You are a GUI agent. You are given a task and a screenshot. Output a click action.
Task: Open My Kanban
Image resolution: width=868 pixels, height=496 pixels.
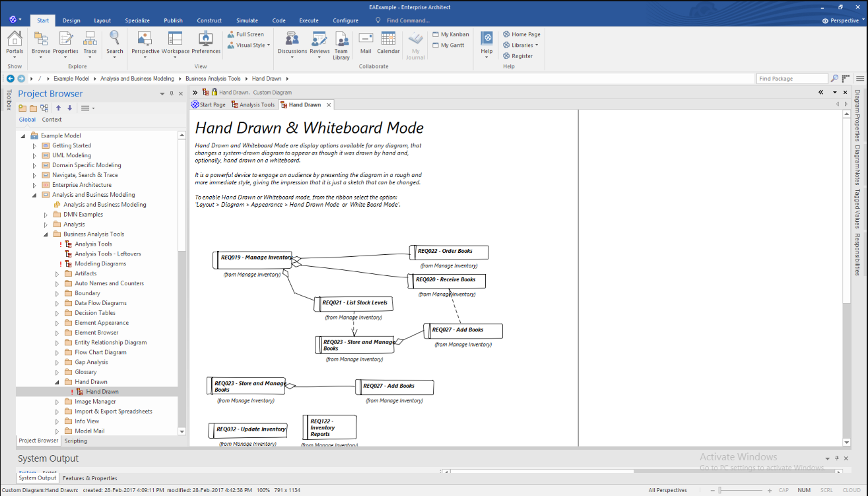point(451,34)
